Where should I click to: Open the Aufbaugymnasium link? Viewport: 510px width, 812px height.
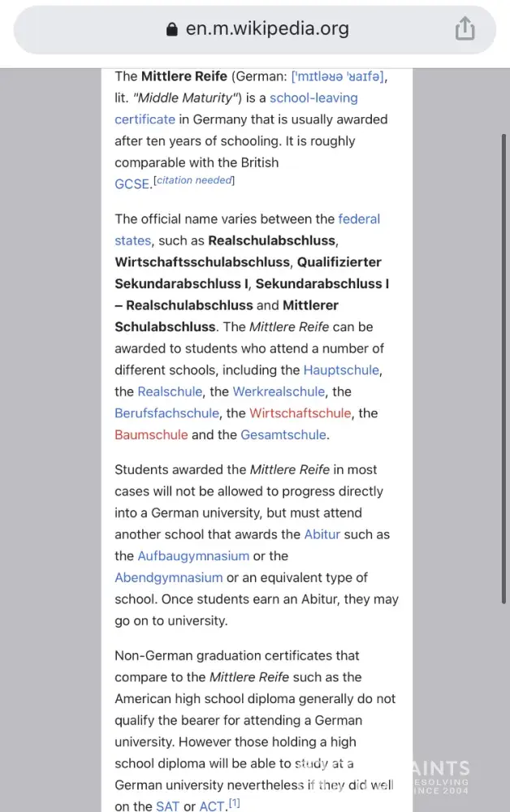pos(193,556)
